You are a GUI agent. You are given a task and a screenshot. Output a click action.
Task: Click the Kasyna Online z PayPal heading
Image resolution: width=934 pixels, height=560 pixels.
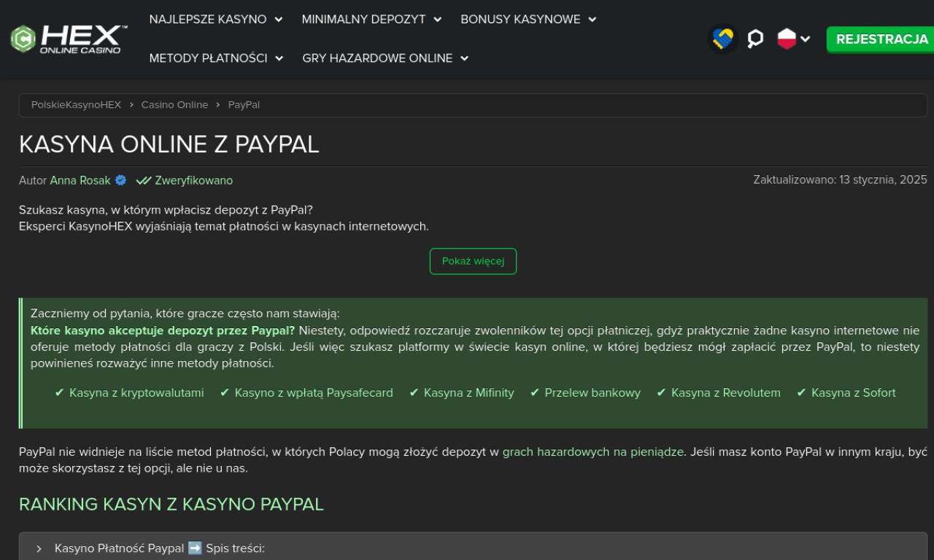pos(169,144)
